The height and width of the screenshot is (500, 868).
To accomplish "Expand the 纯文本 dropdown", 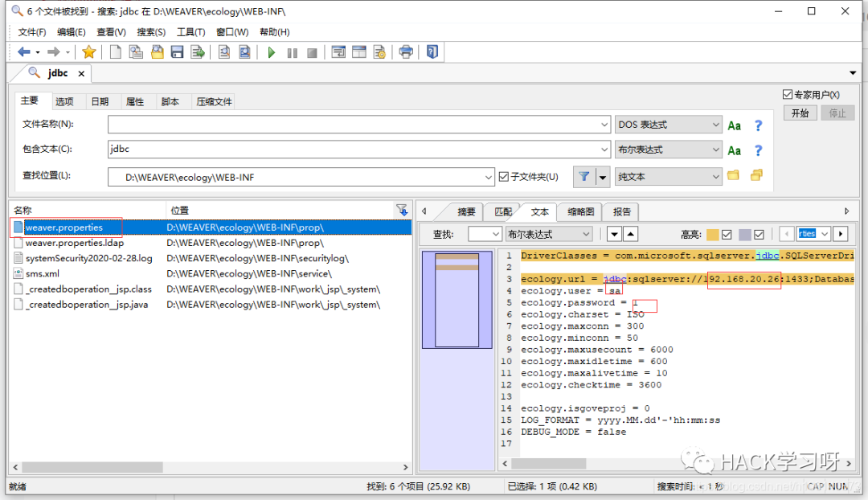I will click(715, 177).
